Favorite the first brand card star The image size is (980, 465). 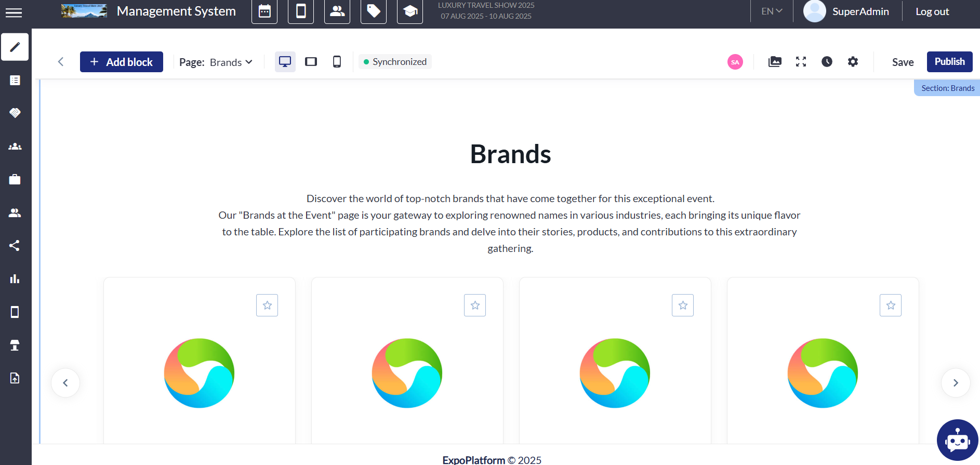click(x=267, y=305)
